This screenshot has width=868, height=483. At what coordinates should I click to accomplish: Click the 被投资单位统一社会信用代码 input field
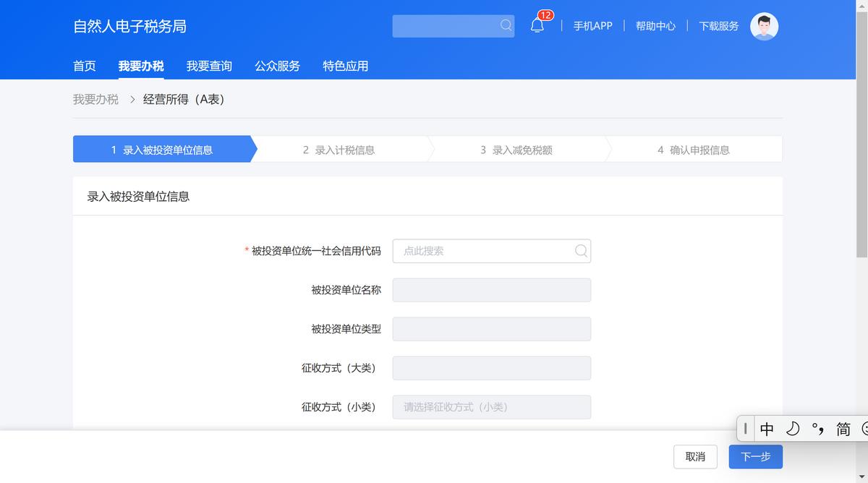click(483, 251)
